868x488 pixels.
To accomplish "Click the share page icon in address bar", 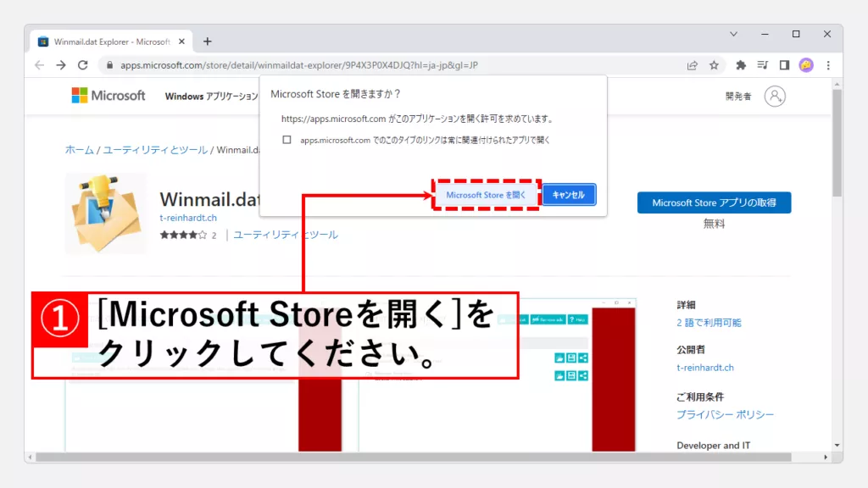I will (693, 65).
